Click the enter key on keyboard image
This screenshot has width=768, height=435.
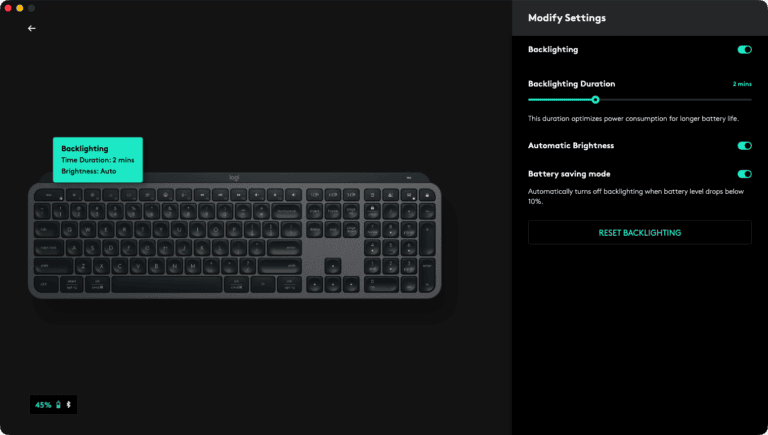(x=285, y=248)
